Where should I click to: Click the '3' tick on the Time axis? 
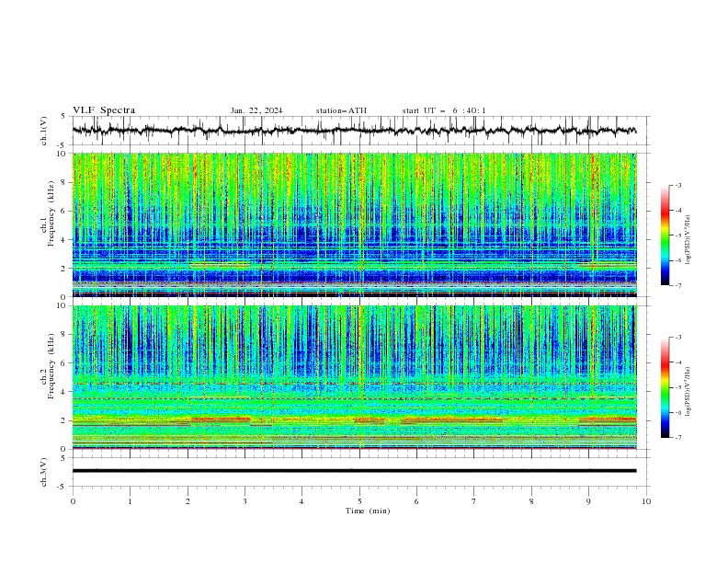click(245, 501)
